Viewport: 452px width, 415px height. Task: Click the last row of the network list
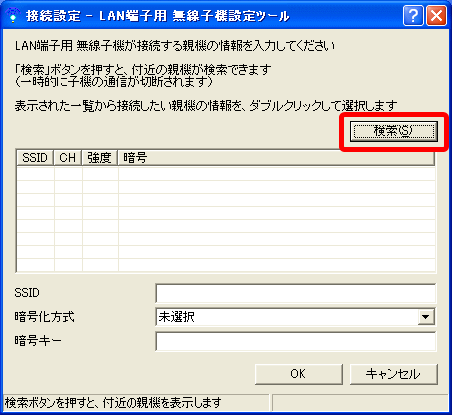coord(226,265)
